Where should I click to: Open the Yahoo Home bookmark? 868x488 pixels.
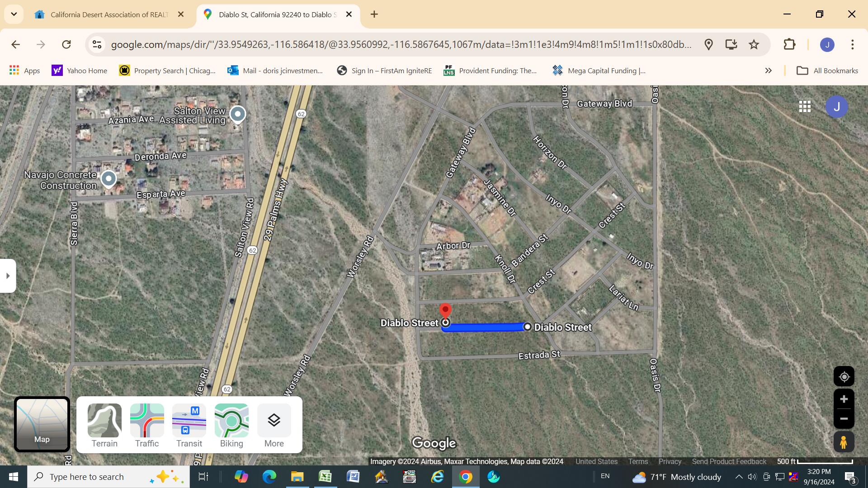point(80,70)
